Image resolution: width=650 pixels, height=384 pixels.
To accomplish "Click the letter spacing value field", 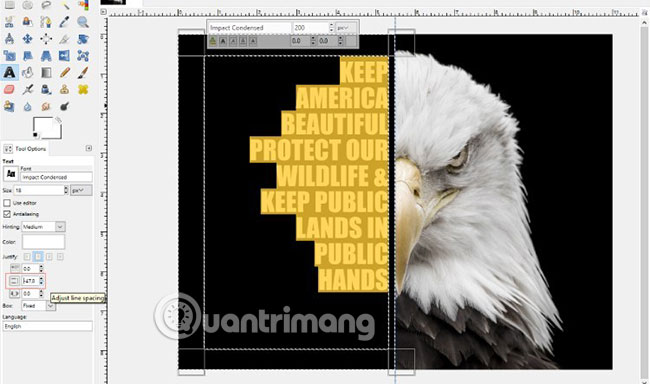I will tap(30, 294).
